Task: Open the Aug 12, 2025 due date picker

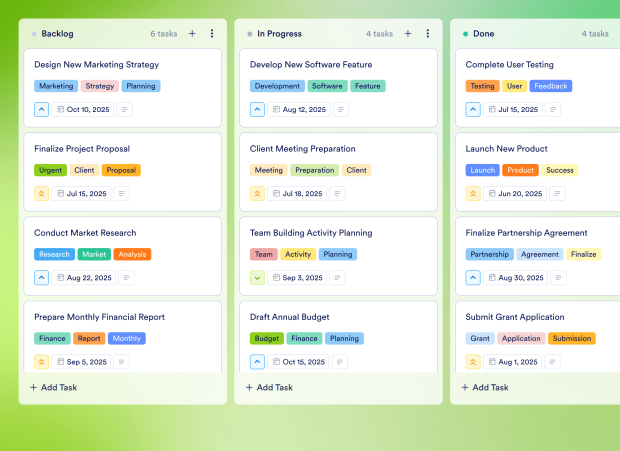Action: point(297,110)
